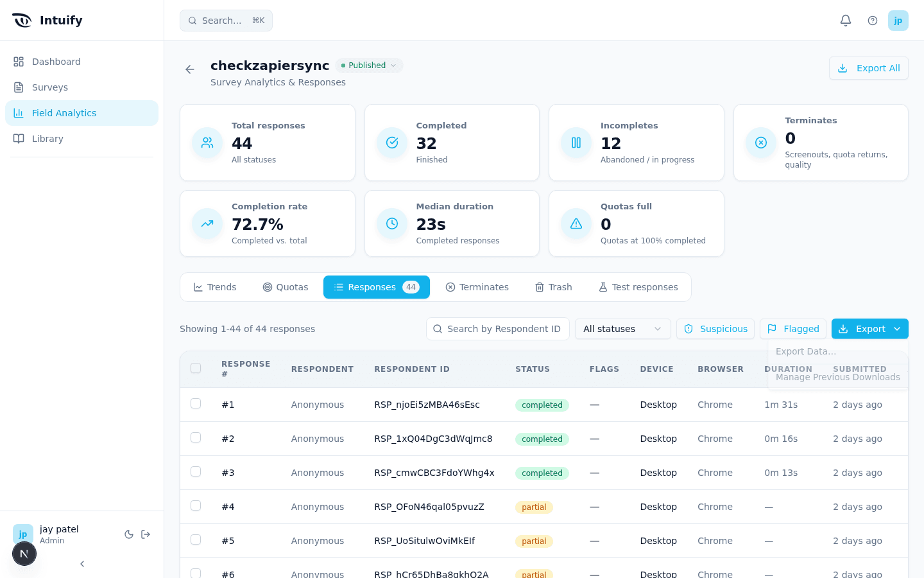This screenshot has height=578, width=924.
Task: Click the Terminates x-circle card icon
Action: point(761,143)
